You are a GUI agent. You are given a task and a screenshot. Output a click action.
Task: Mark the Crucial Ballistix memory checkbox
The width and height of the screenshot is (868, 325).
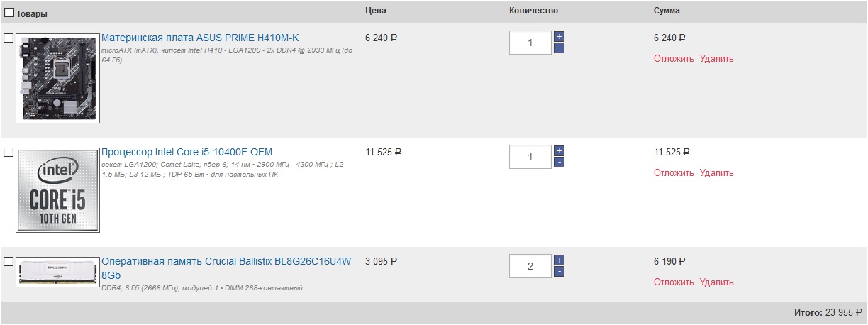9,261
